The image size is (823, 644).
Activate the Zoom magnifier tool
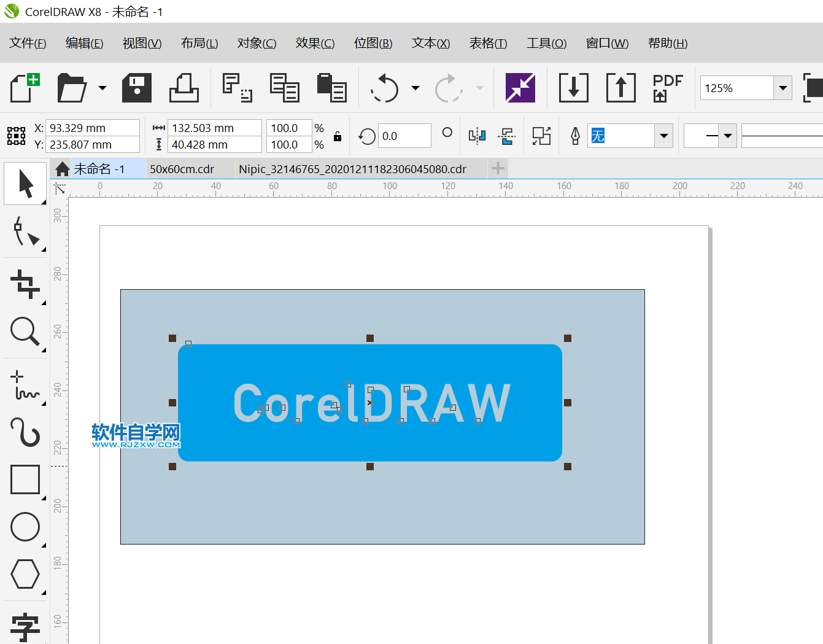25,332
